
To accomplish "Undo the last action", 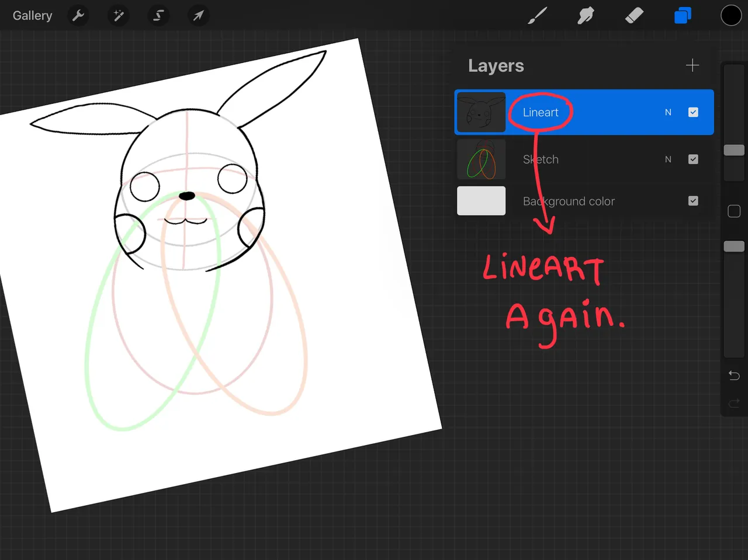I will pyautogui.click(x=734, y=375).
